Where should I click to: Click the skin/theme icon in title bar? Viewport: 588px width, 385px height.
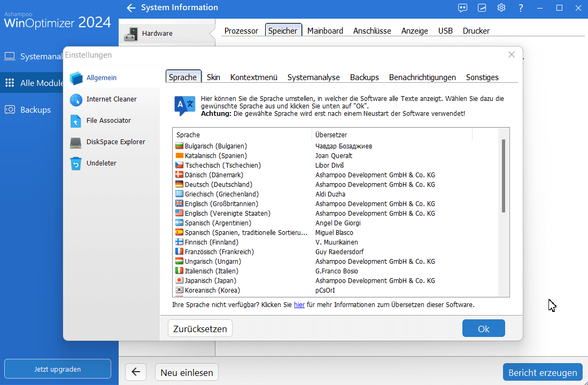(482, 8)
